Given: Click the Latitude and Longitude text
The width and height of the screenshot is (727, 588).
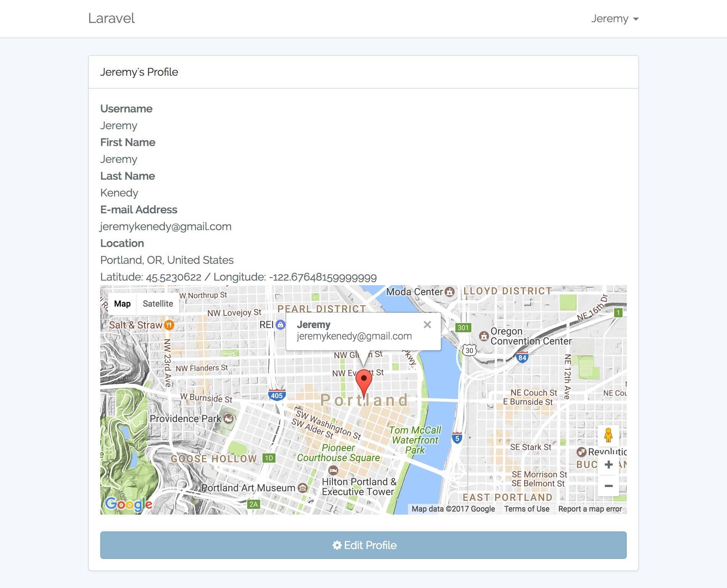Looking at the screenshot, I should coord(238,277).
